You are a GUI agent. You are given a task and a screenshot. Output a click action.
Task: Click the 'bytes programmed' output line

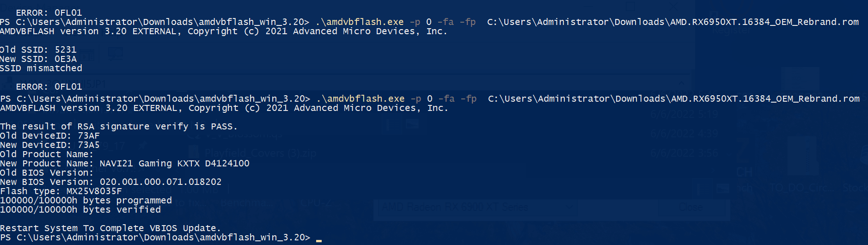[x=86, y=200]
